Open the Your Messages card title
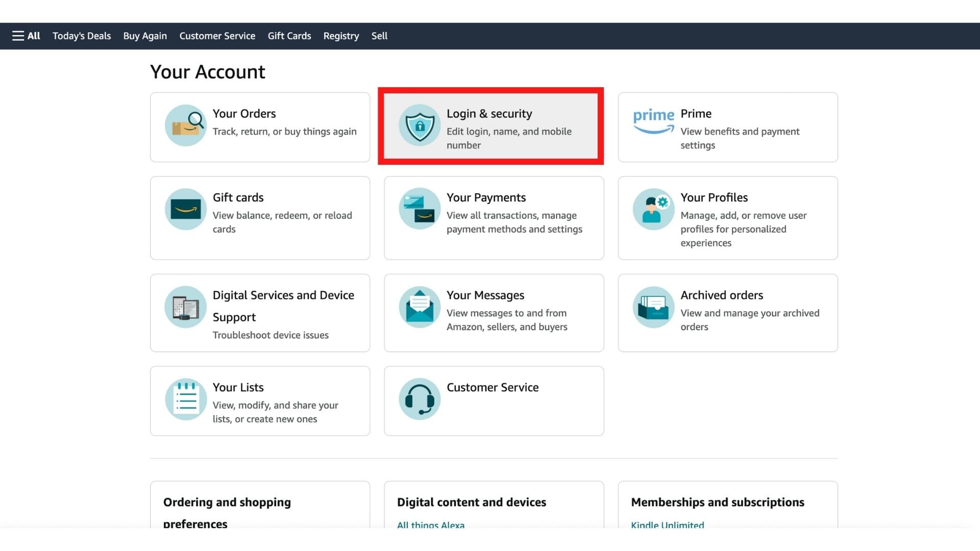Image resolution: width=980 pixels, height=551 pixels. tap(485, 295)
